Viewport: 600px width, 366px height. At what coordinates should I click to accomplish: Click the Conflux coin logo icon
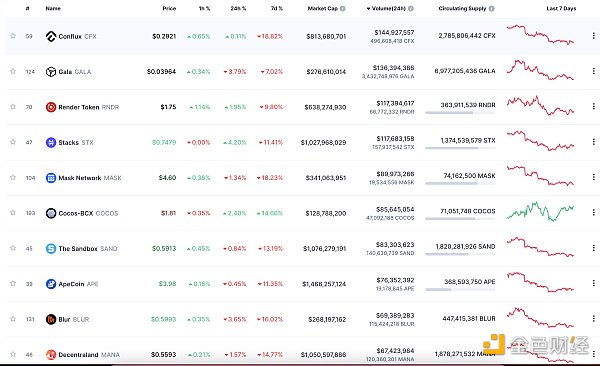(51, 36)
